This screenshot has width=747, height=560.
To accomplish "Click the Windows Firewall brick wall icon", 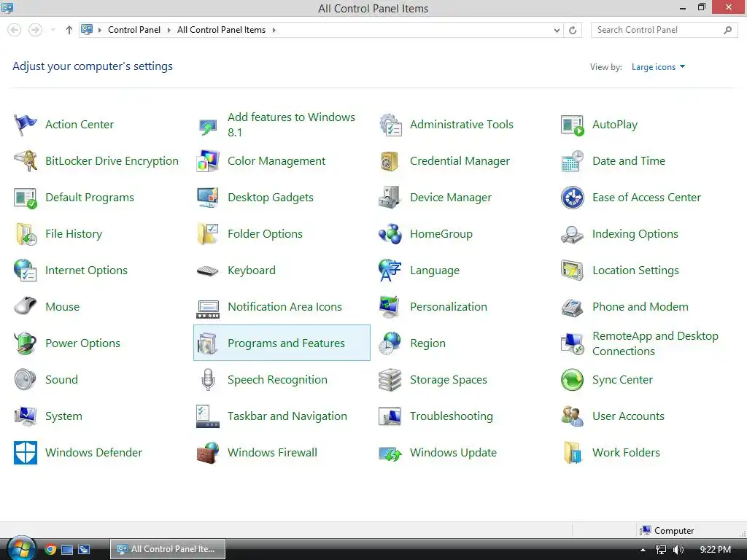I will (208, 452).
